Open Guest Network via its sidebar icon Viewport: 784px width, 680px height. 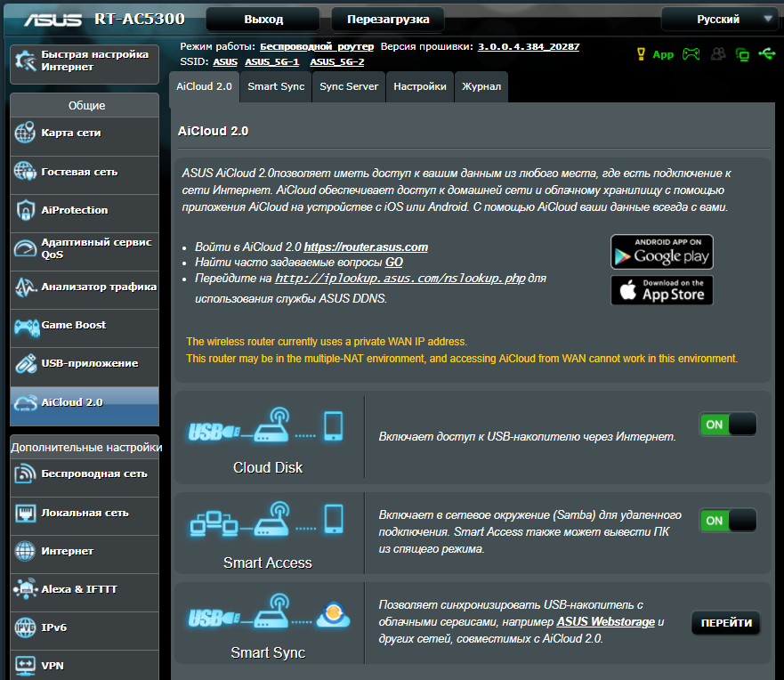coord(26,172)
